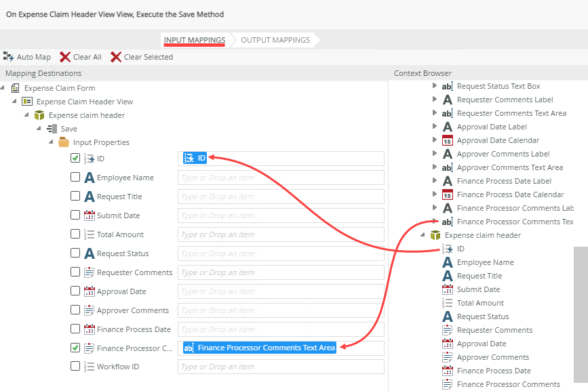Screen dimensions: 588x391
Task: Click the Input Properties folder icon
Action: pos(64,142)
